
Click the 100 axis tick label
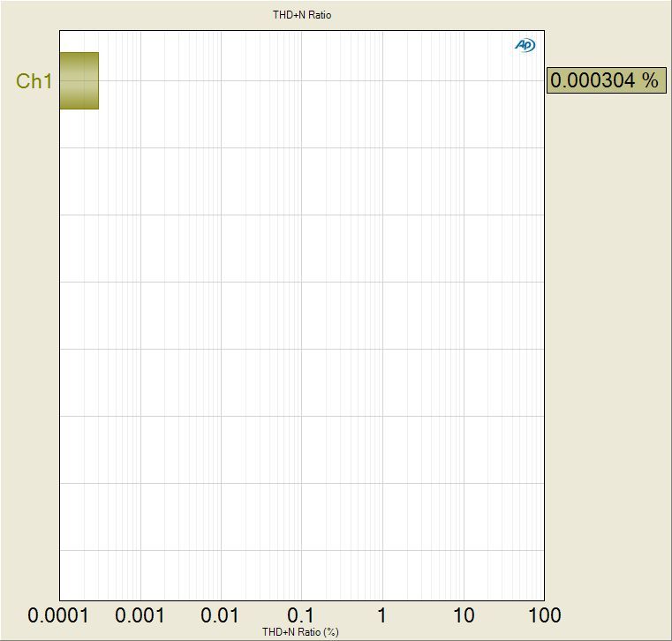point(545,615)
